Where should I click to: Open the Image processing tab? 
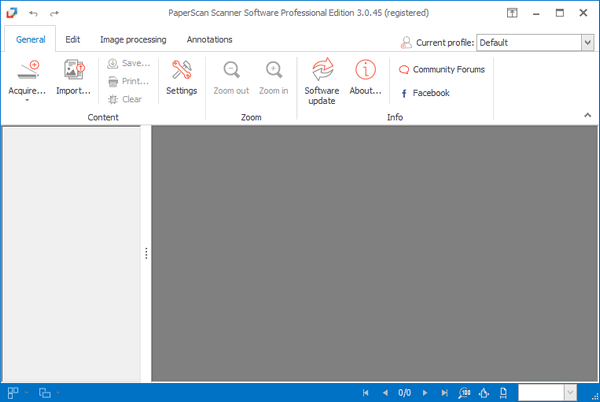[133, 39]
